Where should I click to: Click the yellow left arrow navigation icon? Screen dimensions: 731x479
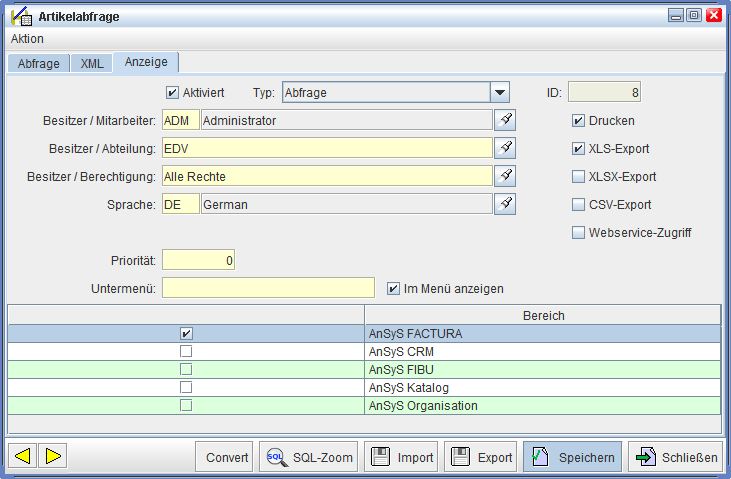click(23, 456)
